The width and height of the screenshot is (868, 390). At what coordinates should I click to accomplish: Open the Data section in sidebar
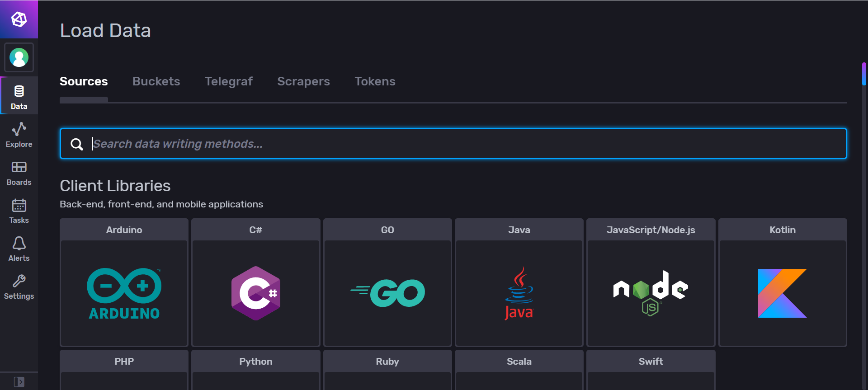pyautogui.click(x=19, y=96)
